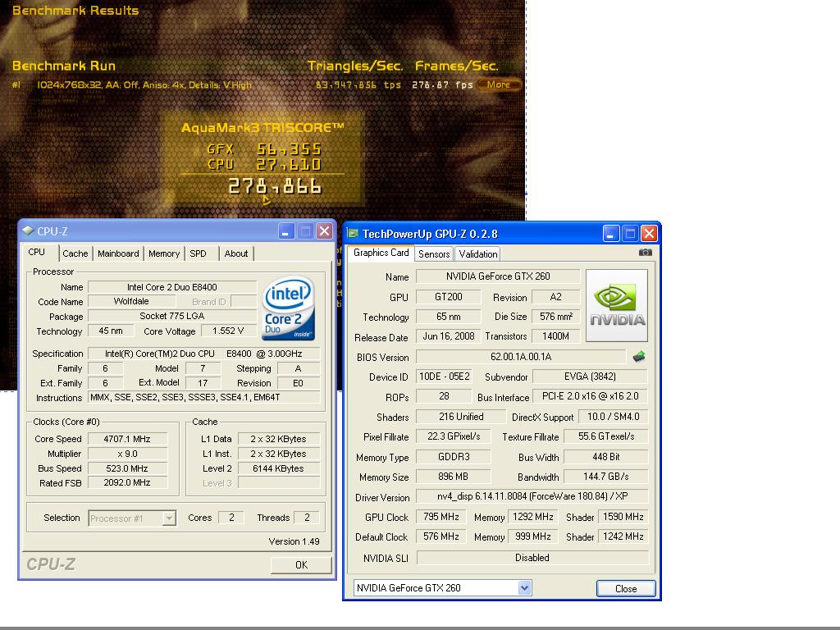
Task: Click the Shaders value 216 Unified
Action: (x=461, y=417)
